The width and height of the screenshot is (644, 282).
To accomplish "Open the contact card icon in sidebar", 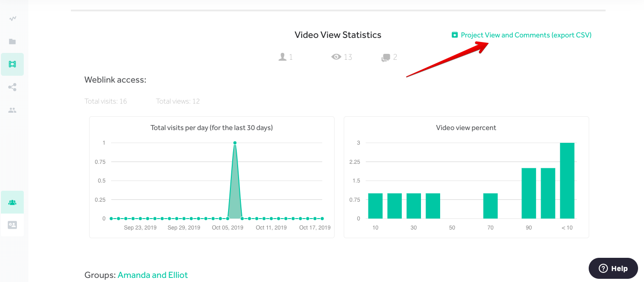I will (12, 225).
